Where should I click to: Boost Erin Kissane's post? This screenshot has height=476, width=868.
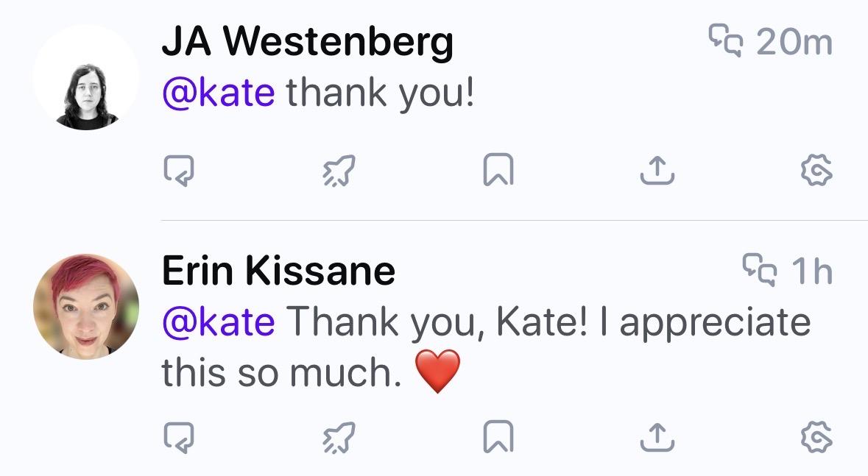[x=339, y=438]
